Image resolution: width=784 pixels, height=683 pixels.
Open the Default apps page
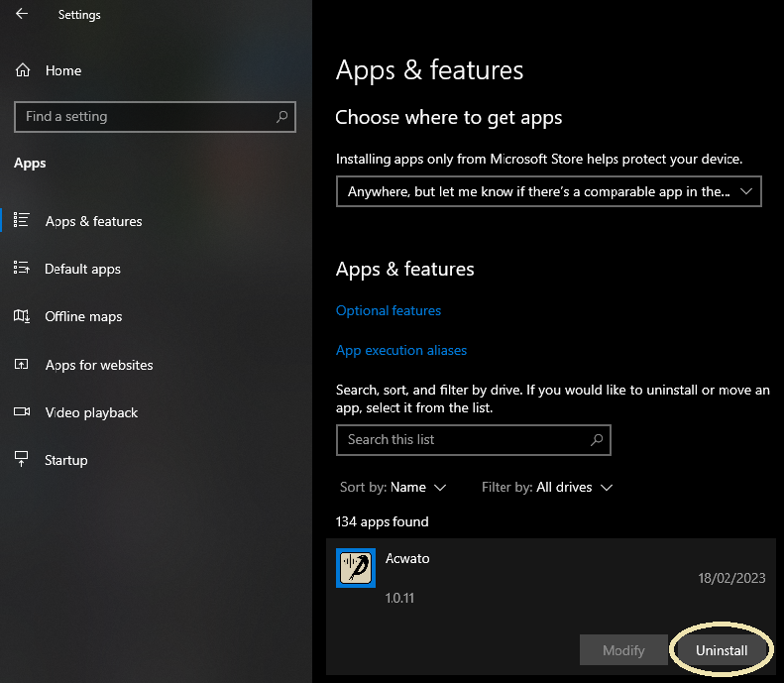pyautogui.click(x=82, y=269)
